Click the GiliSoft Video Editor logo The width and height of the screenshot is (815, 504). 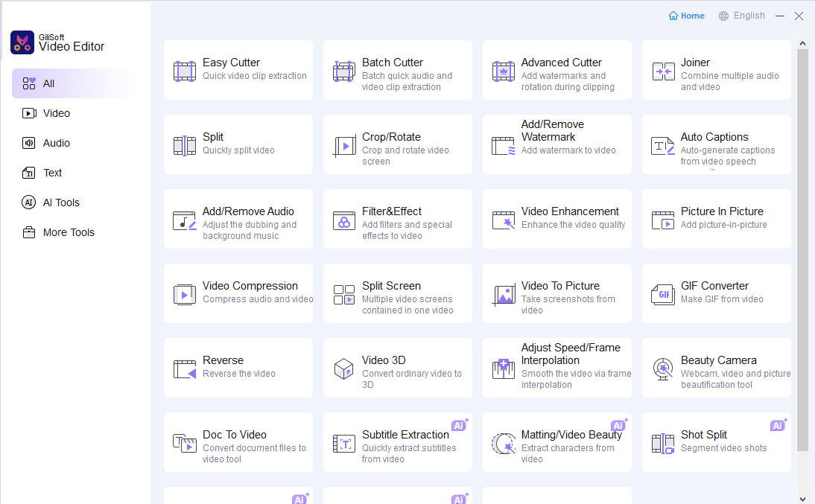[x=22, y=42]
